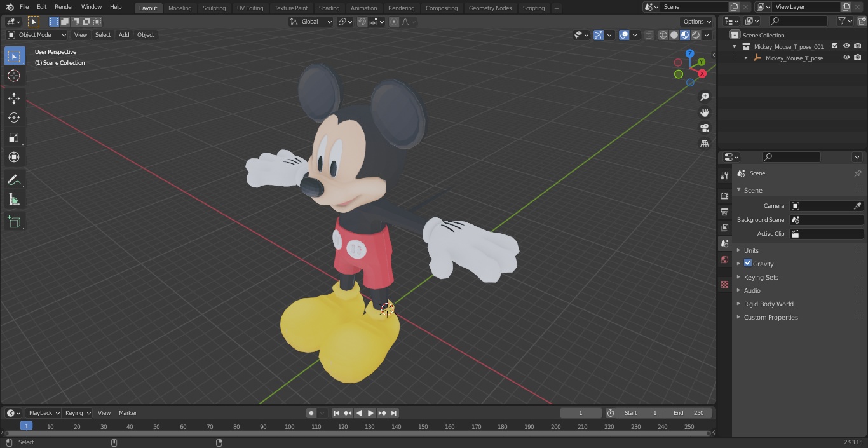Click the camera eyedropper icon

[857, 206]
